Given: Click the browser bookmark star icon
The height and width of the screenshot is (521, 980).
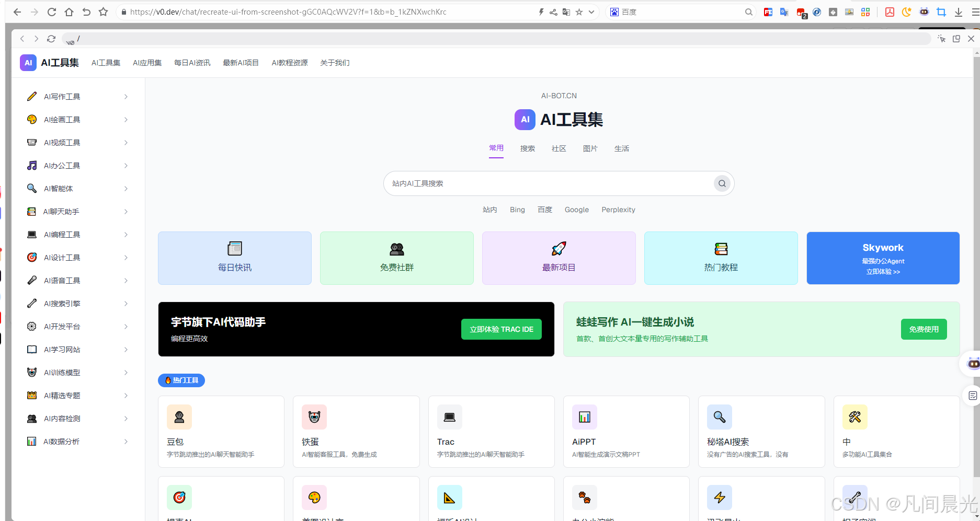Looking at the screenshot, I should [104, 12].
